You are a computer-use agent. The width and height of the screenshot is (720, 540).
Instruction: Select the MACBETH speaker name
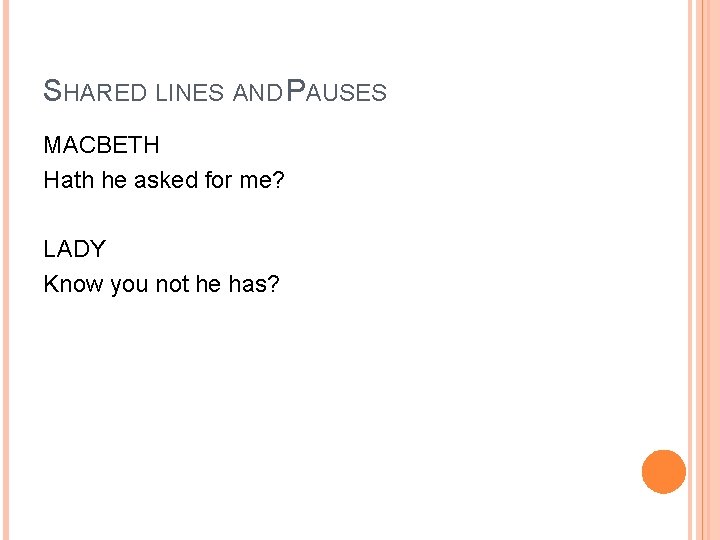(101, 145)
